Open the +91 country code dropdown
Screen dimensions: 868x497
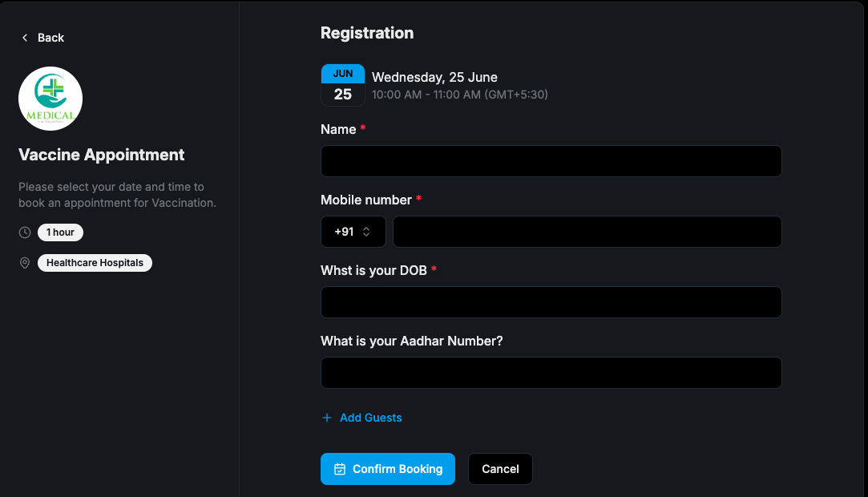tap(353, 232)
